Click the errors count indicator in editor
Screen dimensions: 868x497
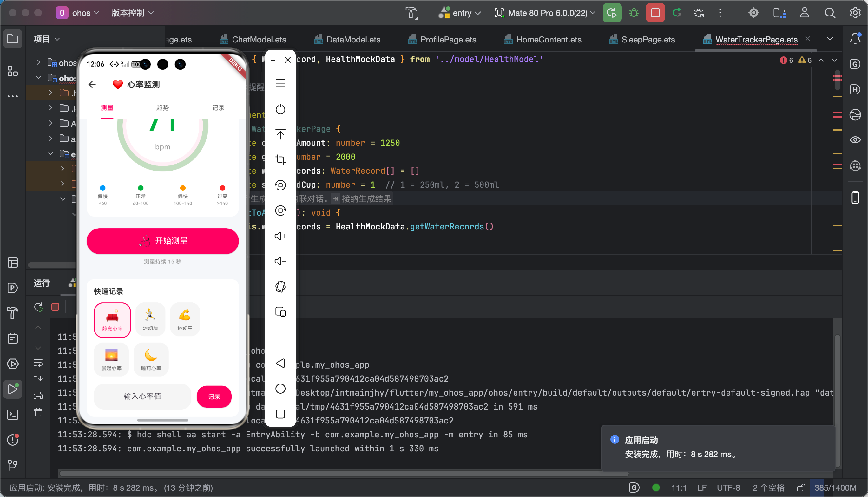(787, 61)
